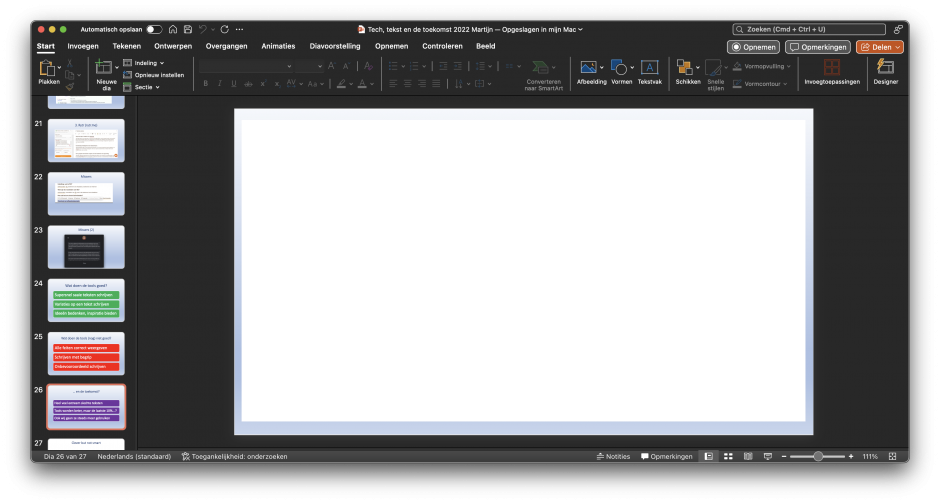
Task: Open the change case Aa dropdown
Action: [x=315, y=83]
